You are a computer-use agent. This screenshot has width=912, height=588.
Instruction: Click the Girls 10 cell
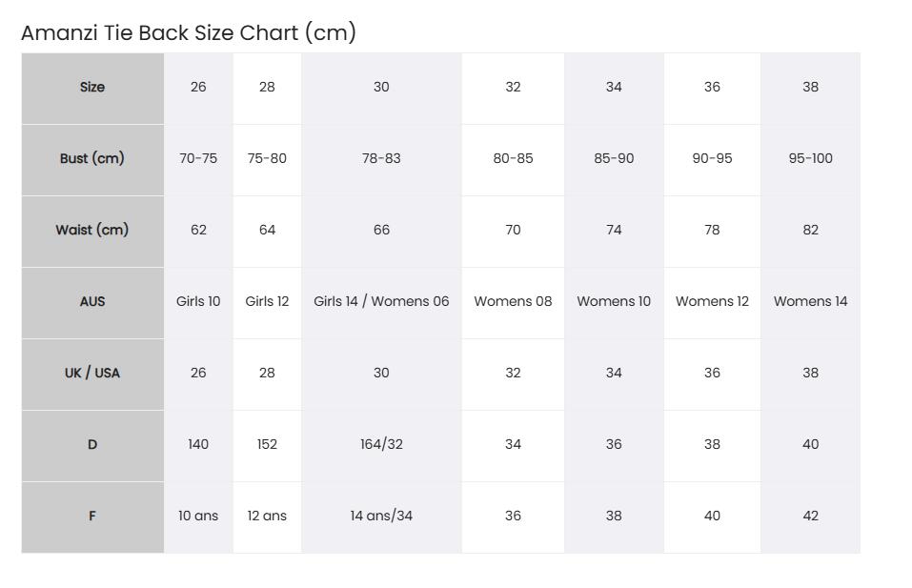(198, 302)
